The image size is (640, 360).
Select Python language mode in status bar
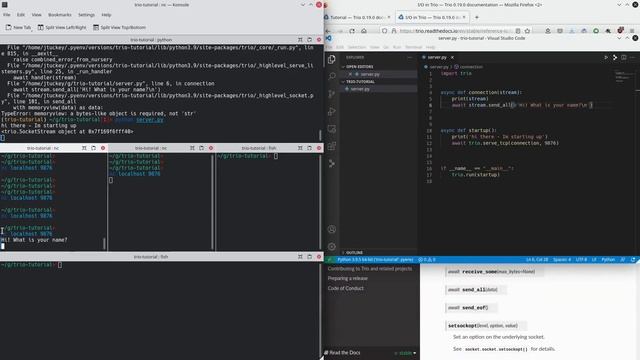tap(608, 260)
